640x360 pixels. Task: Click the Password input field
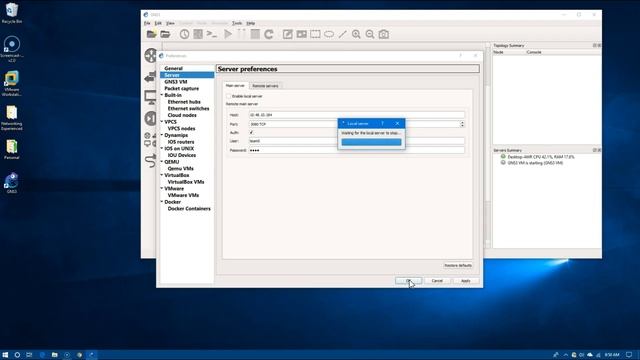pyautogui.click(x=357, y=150)
